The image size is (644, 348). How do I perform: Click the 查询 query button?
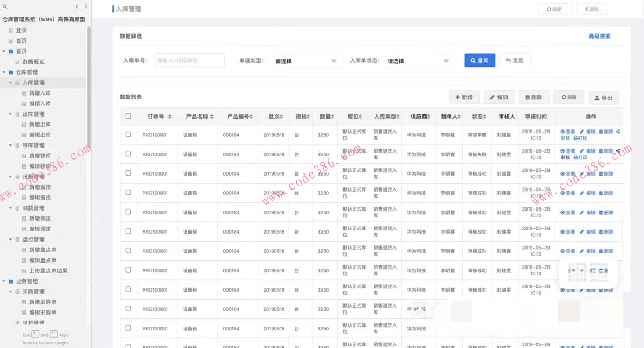479,60
